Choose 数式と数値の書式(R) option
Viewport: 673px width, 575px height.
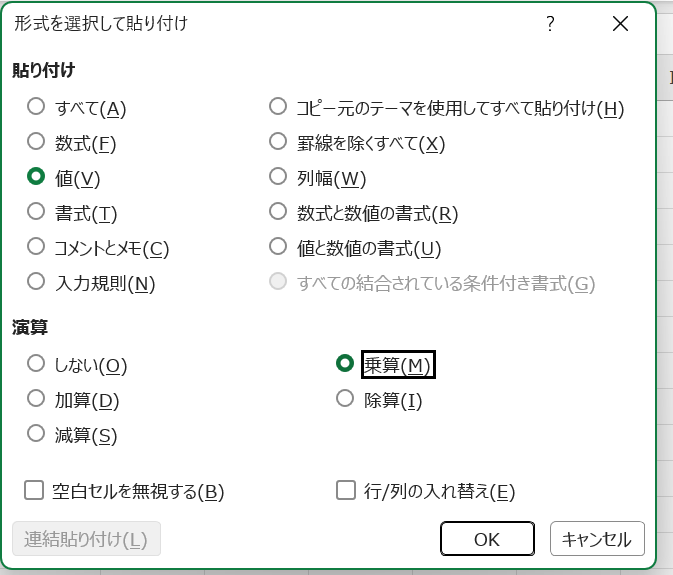tap(279, 211)
